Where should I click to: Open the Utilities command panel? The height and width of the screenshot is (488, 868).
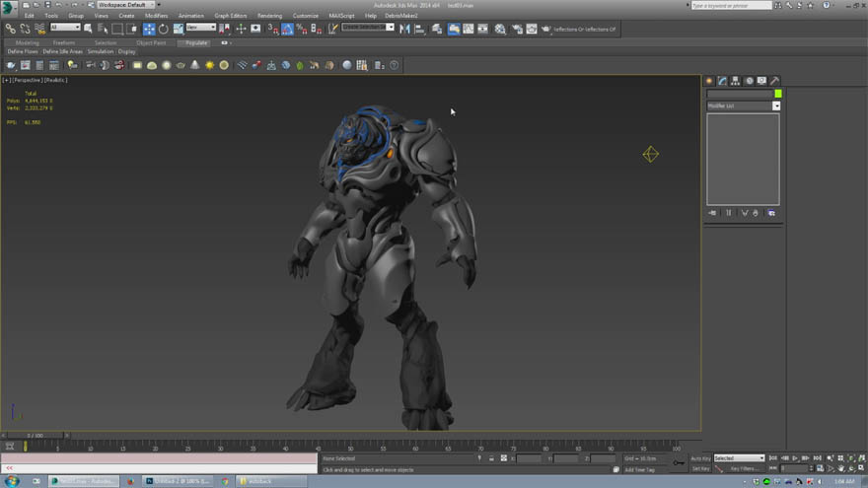[775, 81]
